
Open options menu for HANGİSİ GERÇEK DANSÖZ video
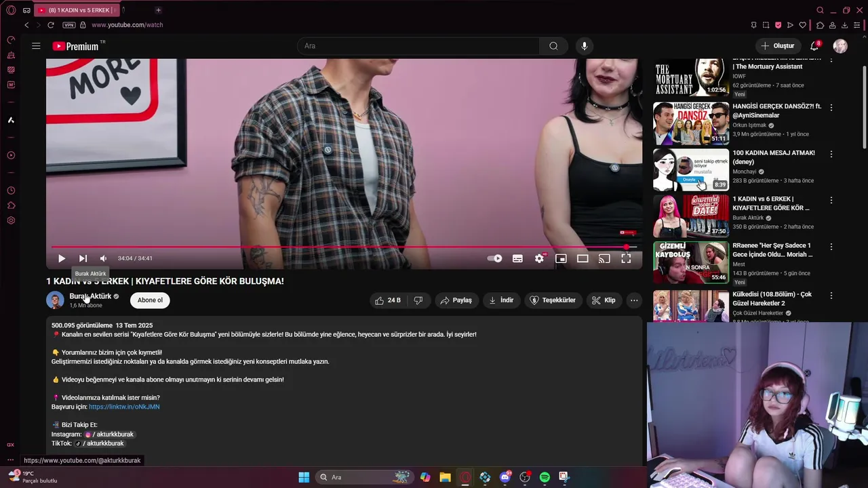pos(831,108)
